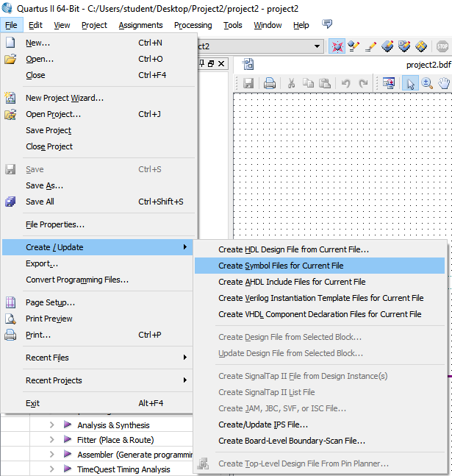
Task: Click New Project Wizard menu entry
Action: [65, 98]
